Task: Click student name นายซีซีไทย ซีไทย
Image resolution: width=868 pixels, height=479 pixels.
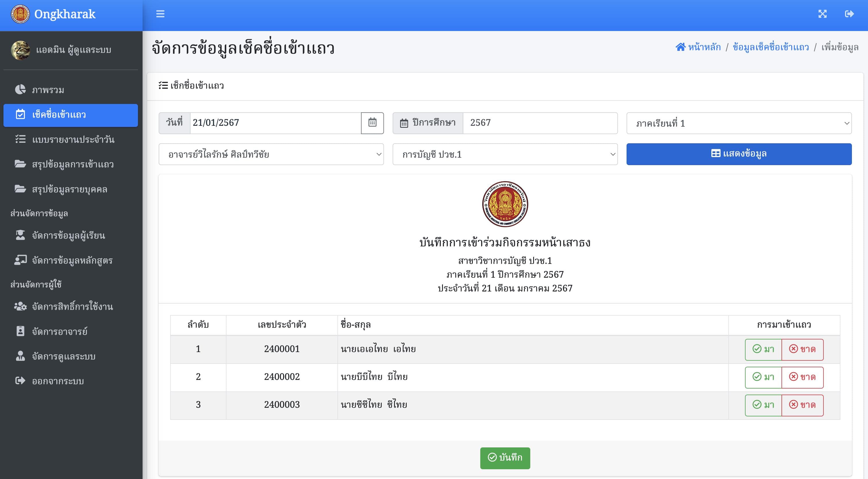Action: tap(374, 405)
